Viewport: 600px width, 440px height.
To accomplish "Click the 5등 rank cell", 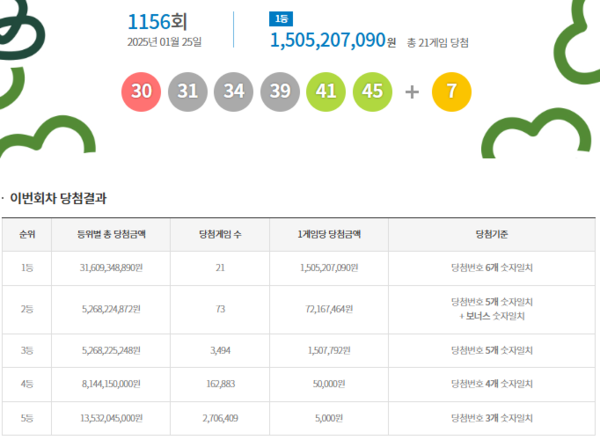I will coord(27,418).
